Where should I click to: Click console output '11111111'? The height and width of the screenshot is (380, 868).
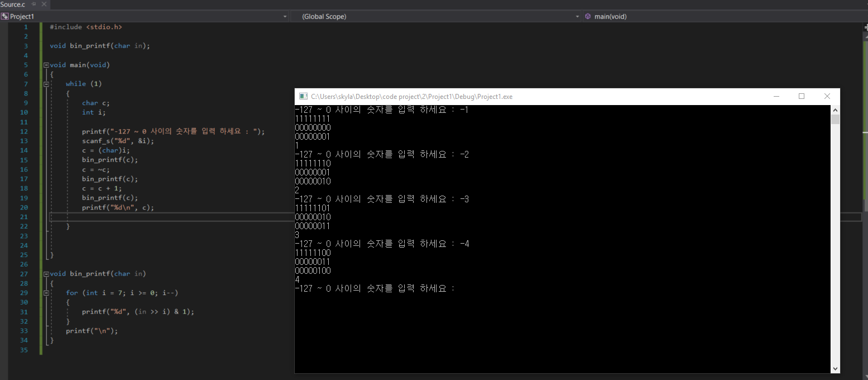coord(313,119)
